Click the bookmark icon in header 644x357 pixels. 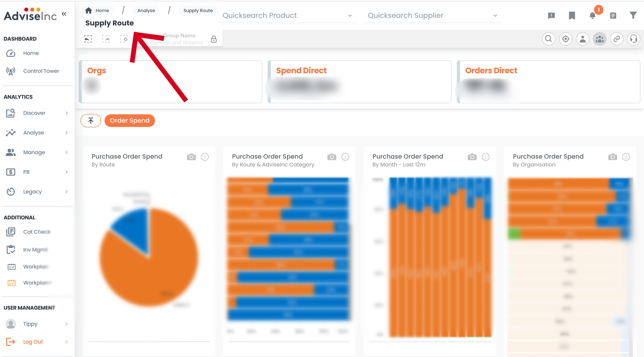[572, 15]
